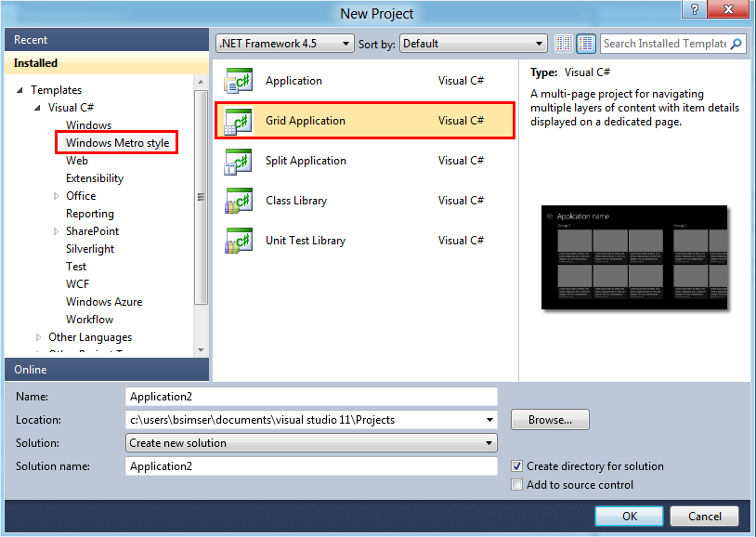Select the Workflow category

[x=89, y=320]
